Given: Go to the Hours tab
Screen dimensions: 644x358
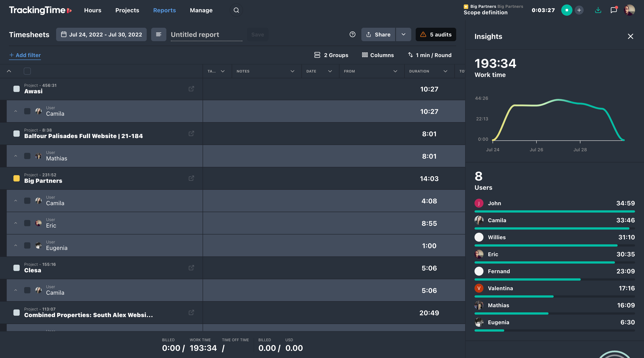Looking at the screenshot, I should click(93, 10).
